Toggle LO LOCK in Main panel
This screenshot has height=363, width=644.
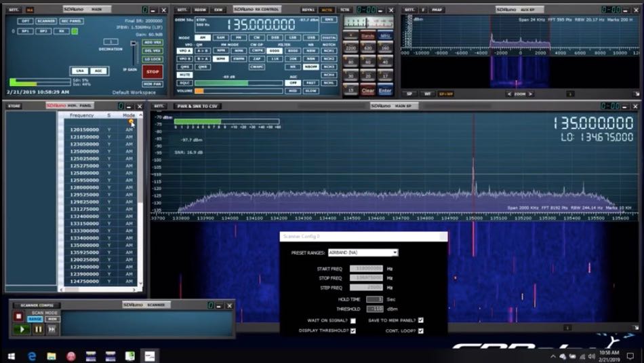(x=153, y=59)
